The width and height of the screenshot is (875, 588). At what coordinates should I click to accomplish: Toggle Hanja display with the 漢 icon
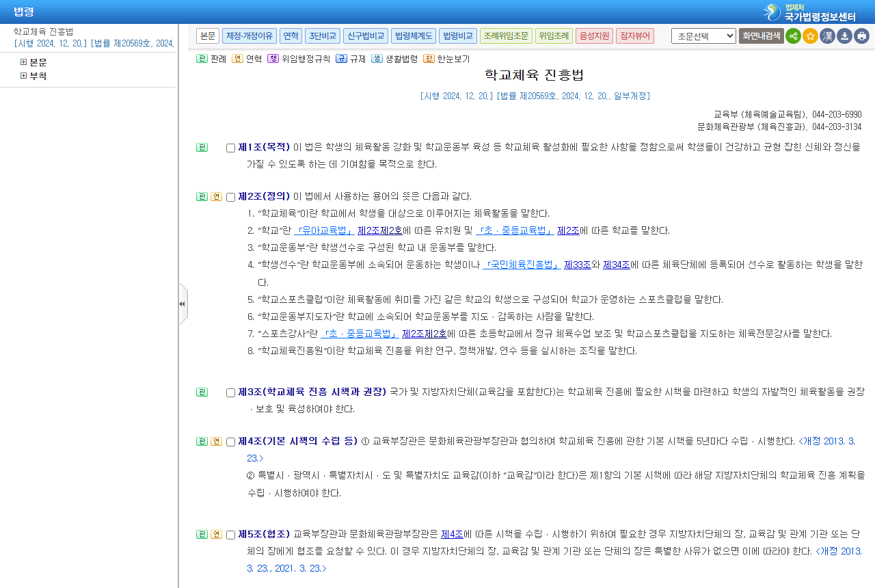pyautogui.click(x=827, y=36)
